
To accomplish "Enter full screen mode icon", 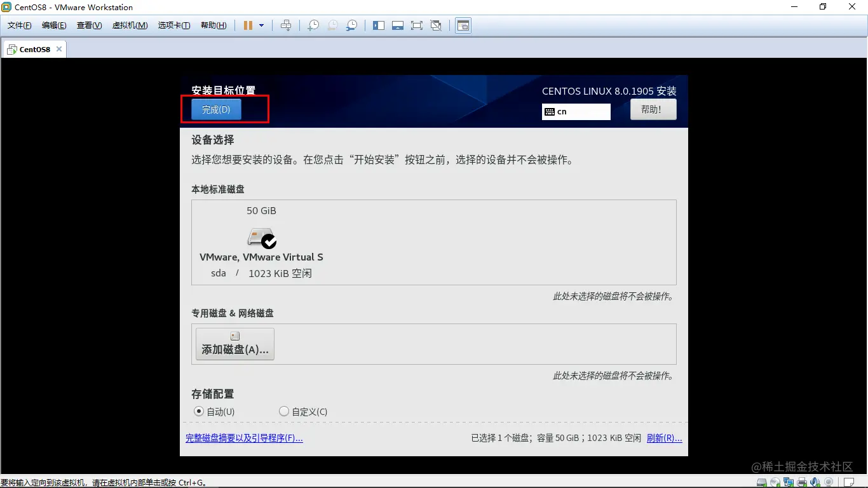I will (x=417, y=25).
